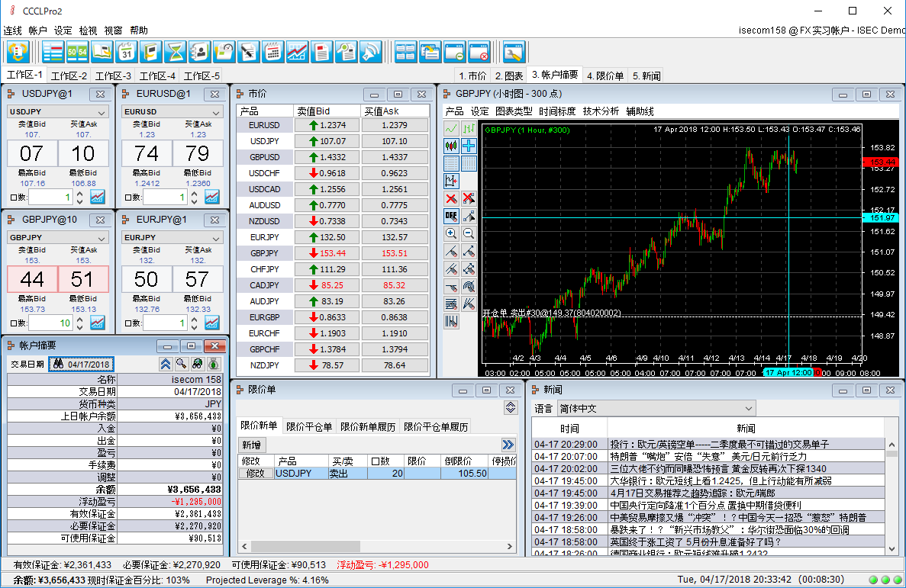Click the 50 54 price panel toolbar icon

click(77, 52)
